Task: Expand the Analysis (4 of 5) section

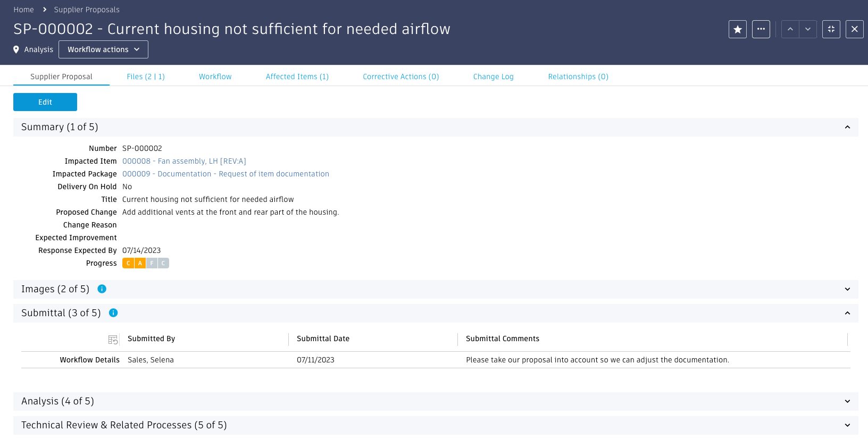Action: (847, 401)
